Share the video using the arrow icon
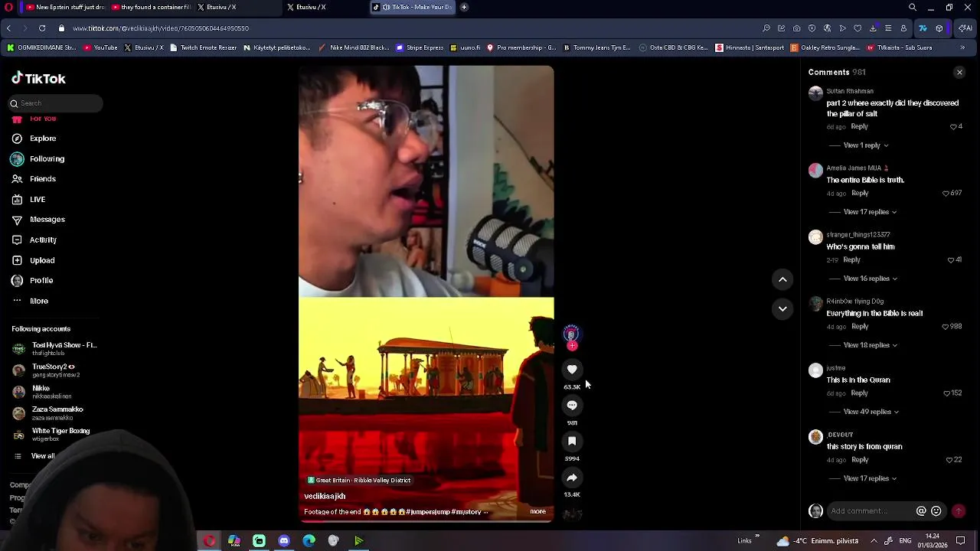980x551 pixels. 572,478
